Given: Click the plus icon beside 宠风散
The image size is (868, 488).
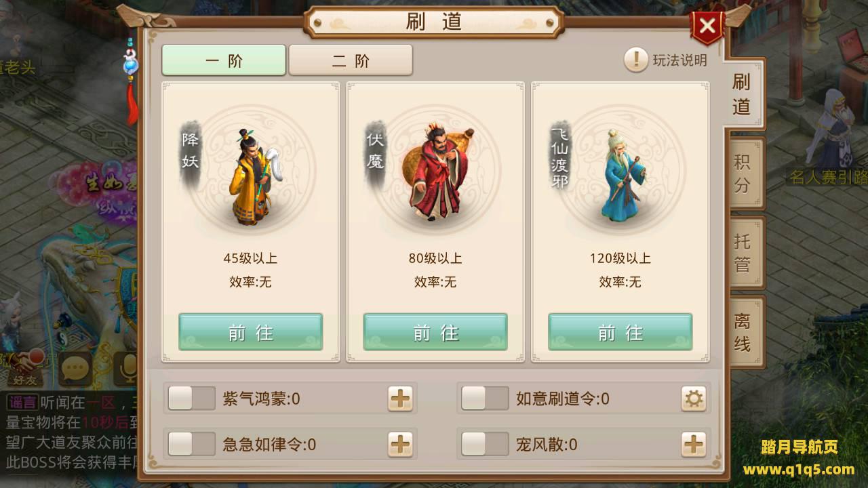Looking at the screenshot, I should [693, 445].
